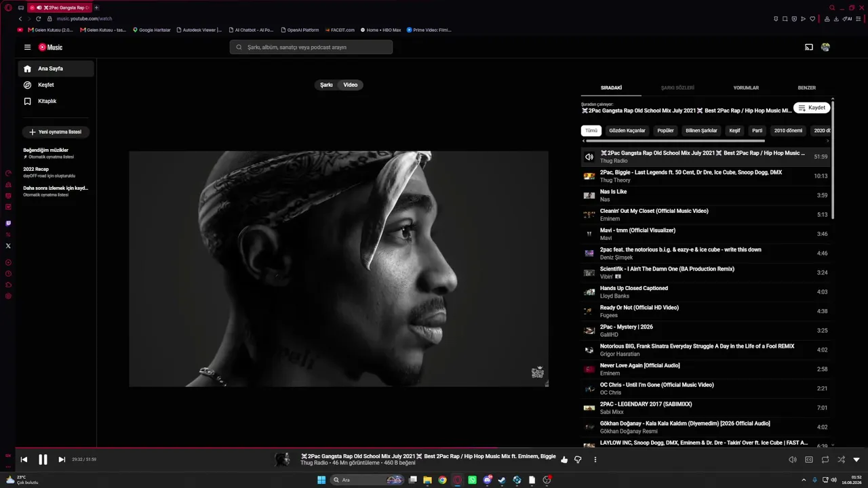868x488 pixels.
Task: Open the YORUMLAR tab
Action: coord(746,87)
